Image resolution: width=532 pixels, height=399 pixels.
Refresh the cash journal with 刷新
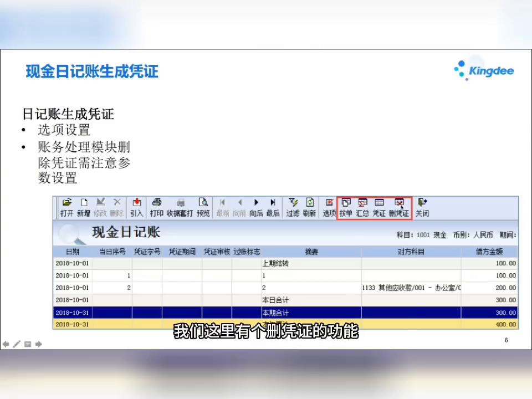click(310, 206)
